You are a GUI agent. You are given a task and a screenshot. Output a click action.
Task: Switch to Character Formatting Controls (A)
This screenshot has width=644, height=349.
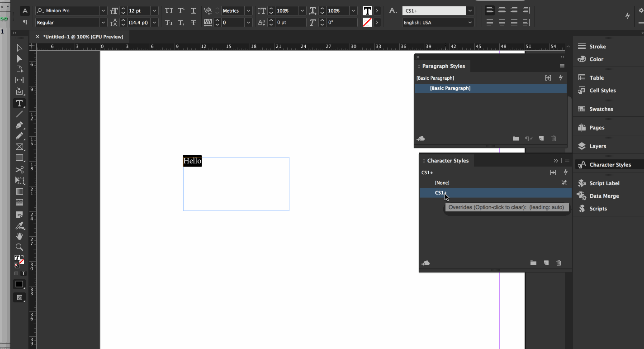click(x=25, y=10)
